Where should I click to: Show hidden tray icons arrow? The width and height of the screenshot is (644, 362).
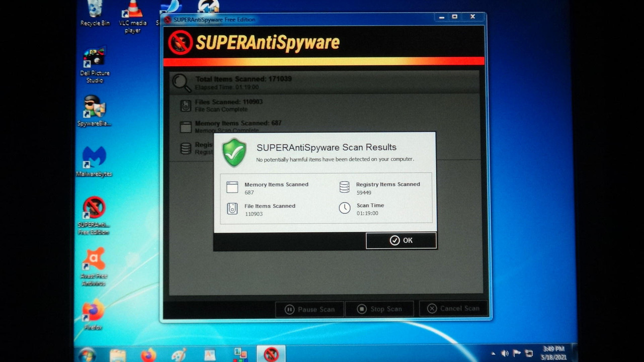[493, 353]
